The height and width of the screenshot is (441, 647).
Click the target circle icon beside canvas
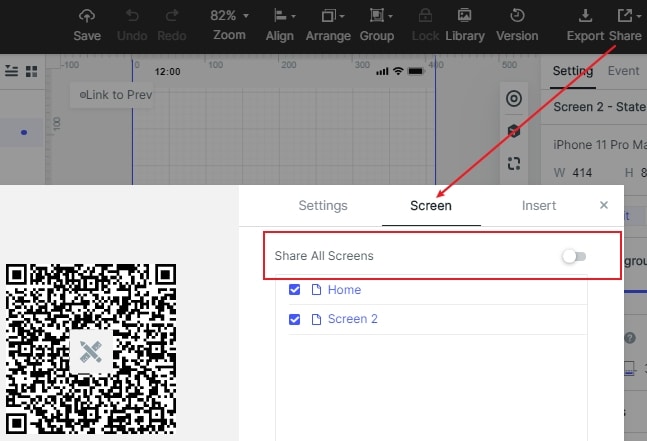(514, 99)
